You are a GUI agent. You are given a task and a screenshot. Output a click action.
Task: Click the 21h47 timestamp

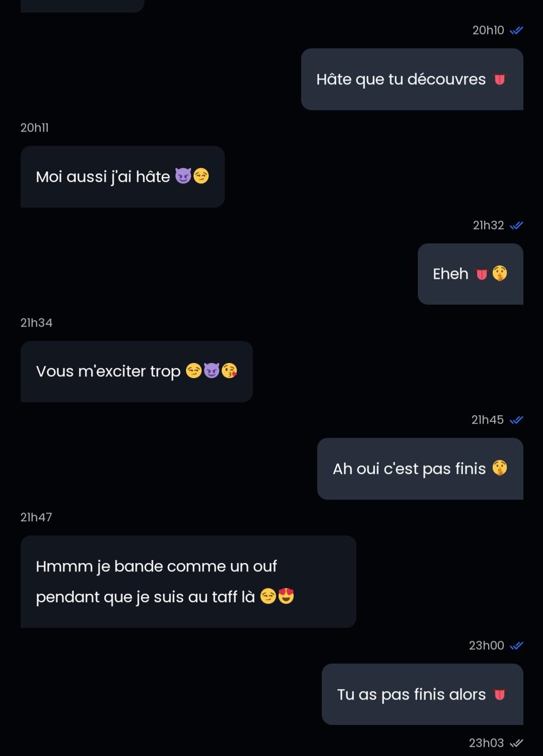(36, 517)
